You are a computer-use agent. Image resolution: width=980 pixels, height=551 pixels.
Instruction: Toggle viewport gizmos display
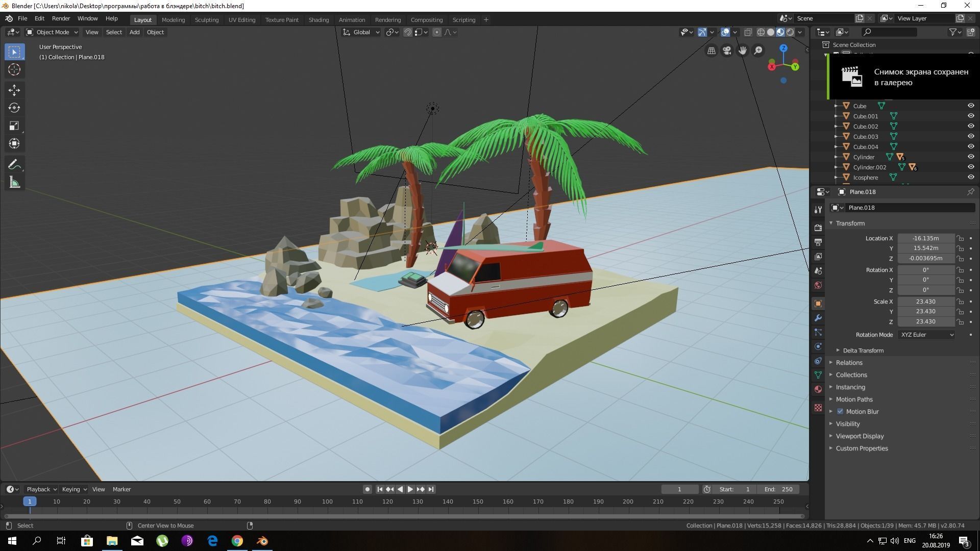coord(702,32)
